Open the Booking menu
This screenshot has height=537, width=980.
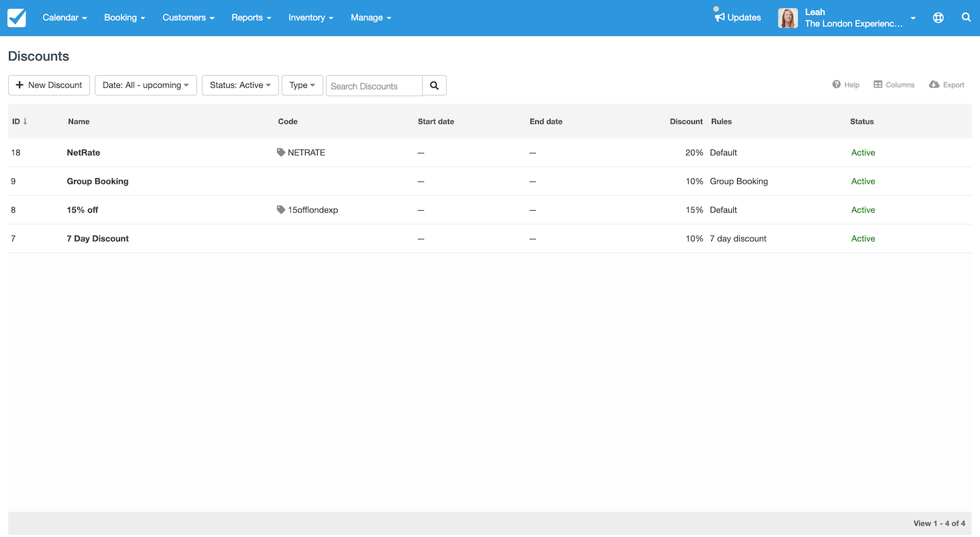point(125,18)
